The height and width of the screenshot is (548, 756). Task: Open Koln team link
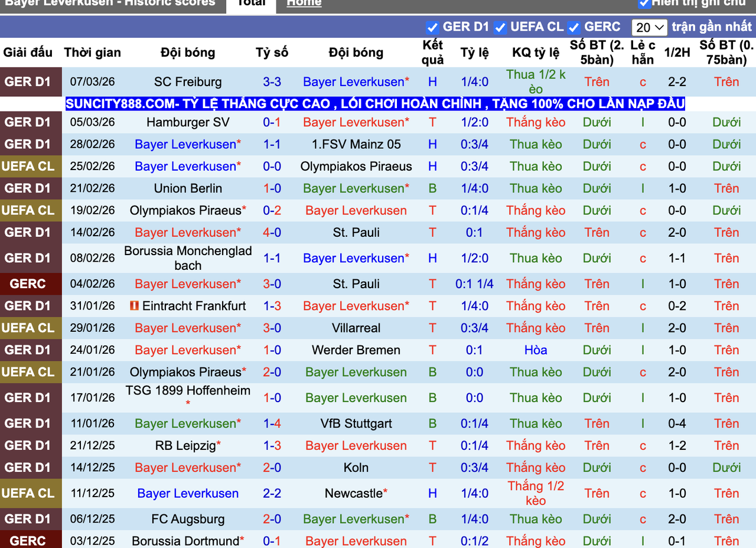point(356,468)
